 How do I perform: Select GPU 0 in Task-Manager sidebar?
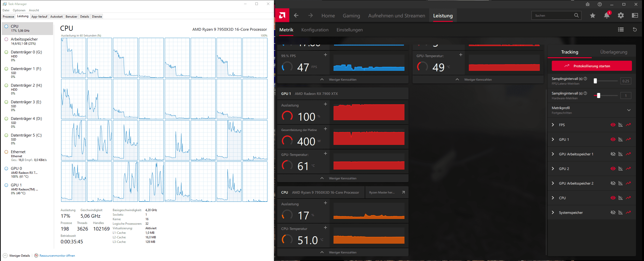point(27,172)
